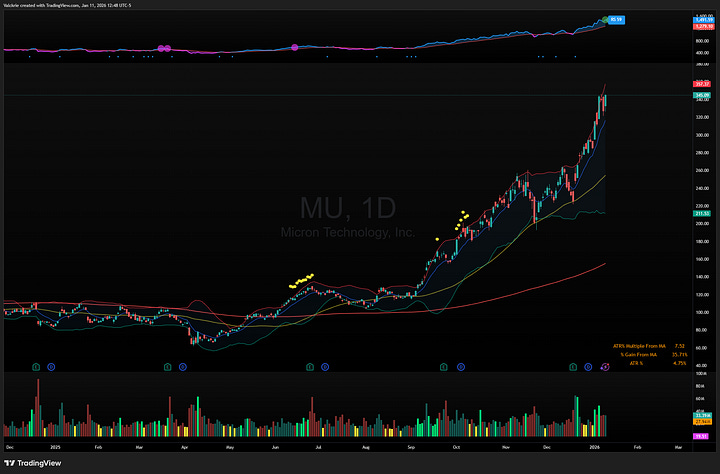720x474 pixels.
Task: Click the tallest red volume bar before 2025
Action: pos(38,407)
